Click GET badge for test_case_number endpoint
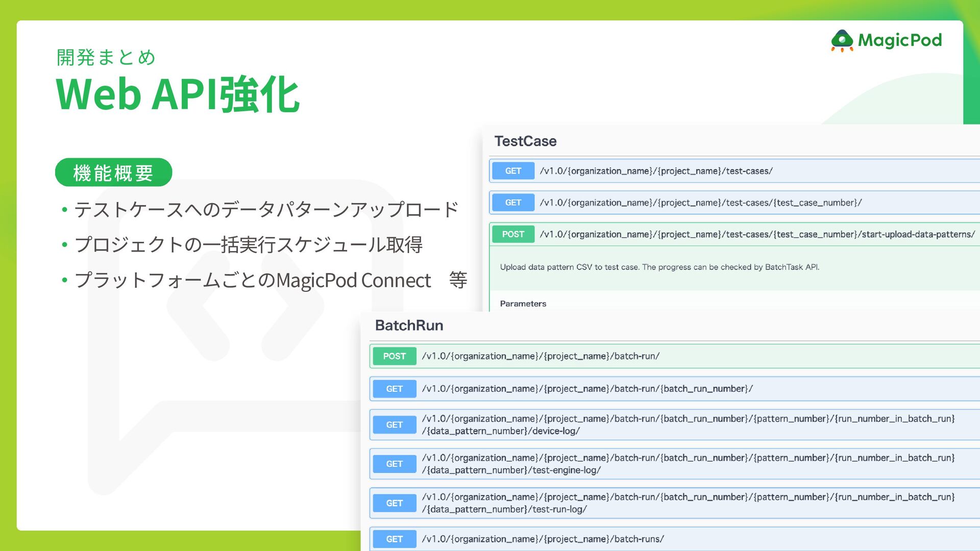Image resolution: width=980 pixels, height=551 pixels. coord(513,203)
